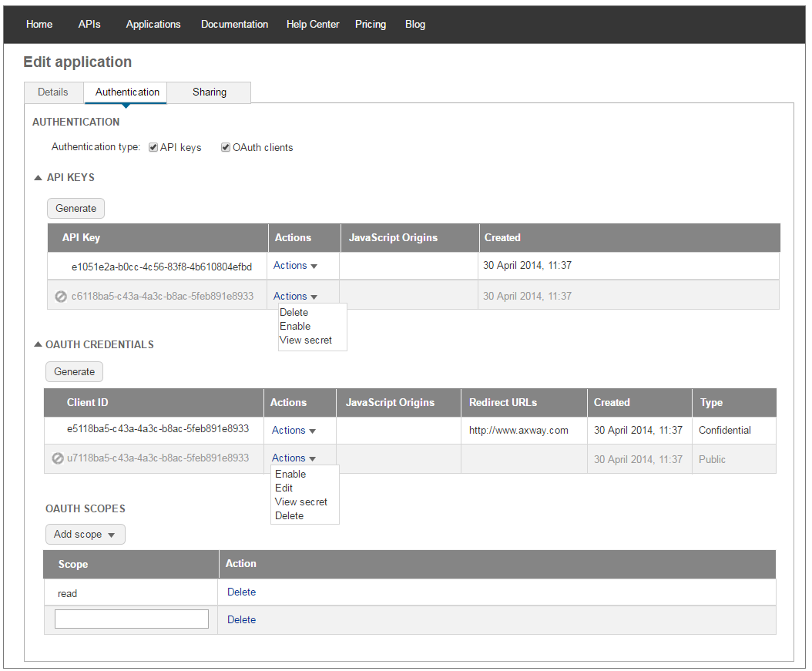Go to Help Center in the navigation bar
The image size is (812, 671).
(x=313, y=25)
